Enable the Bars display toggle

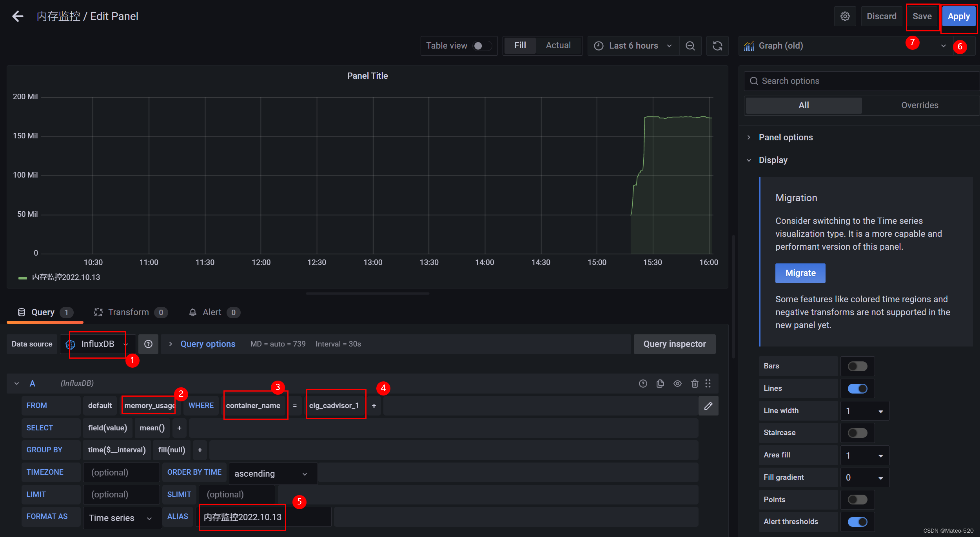tap(857, 366)
